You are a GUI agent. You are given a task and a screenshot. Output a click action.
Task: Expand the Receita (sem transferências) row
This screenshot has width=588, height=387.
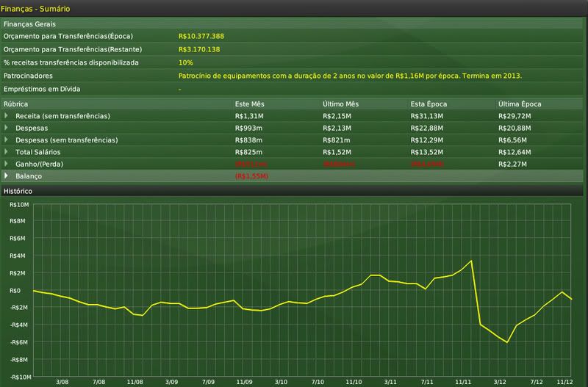[x=7, y=116]
